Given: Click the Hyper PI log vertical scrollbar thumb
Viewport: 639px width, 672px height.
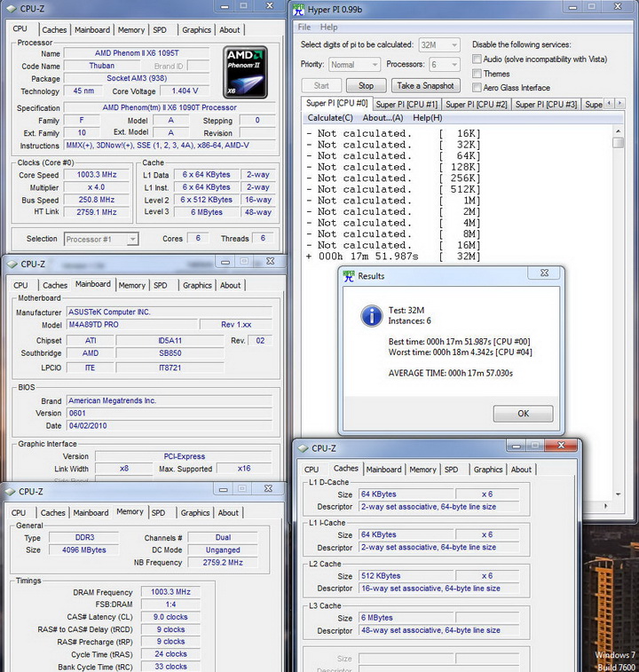Looking at the screenshot, I should tap(618, 143).
